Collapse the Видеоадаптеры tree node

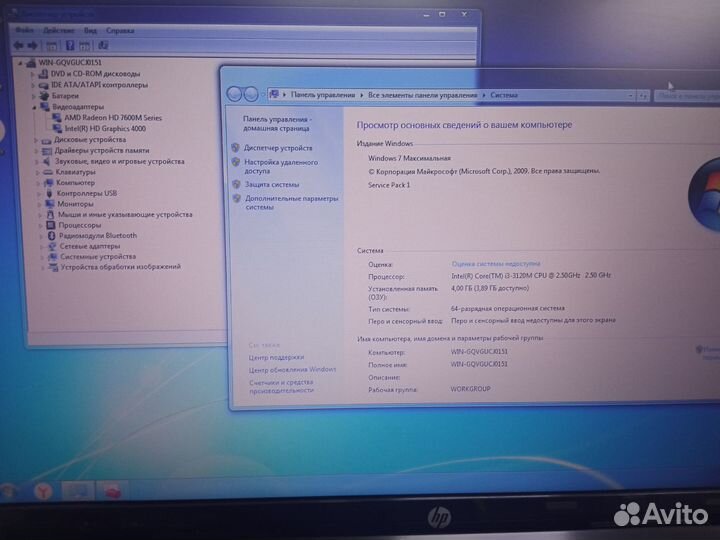(x=33, y=106)
